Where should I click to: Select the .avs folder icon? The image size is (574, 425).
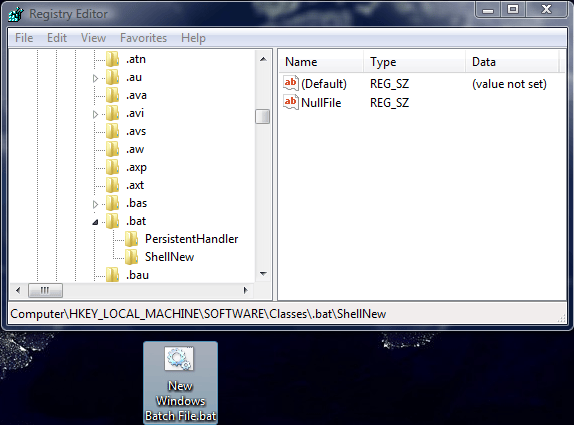[112, 131]
